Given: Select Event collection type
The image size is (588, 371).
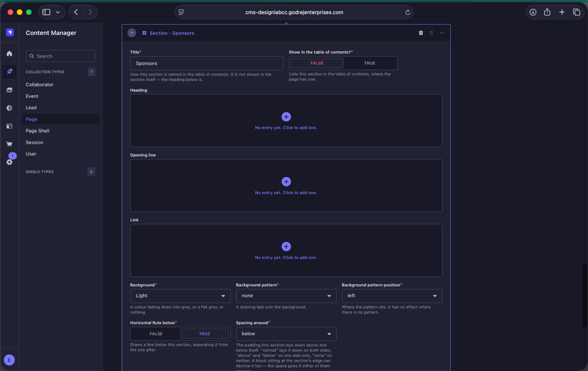Looking at the screenshot, I should [x=32, y=96].
